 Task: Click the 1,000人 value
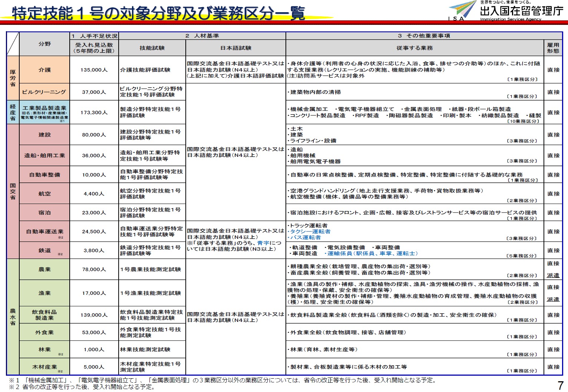(94, 349)
